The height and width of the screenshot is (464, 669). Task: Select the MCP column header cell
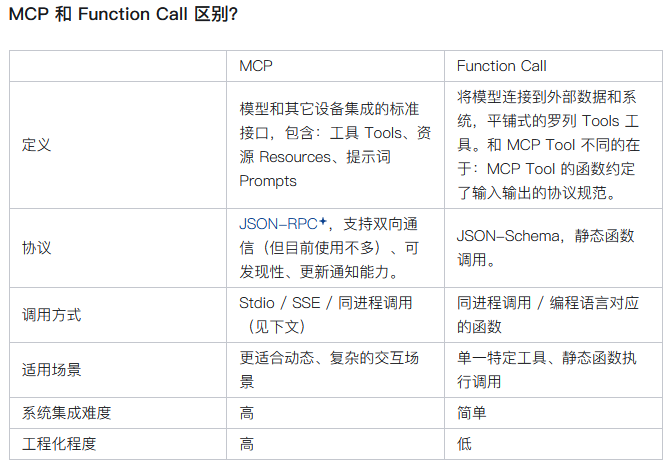click(x=256, y=66)
